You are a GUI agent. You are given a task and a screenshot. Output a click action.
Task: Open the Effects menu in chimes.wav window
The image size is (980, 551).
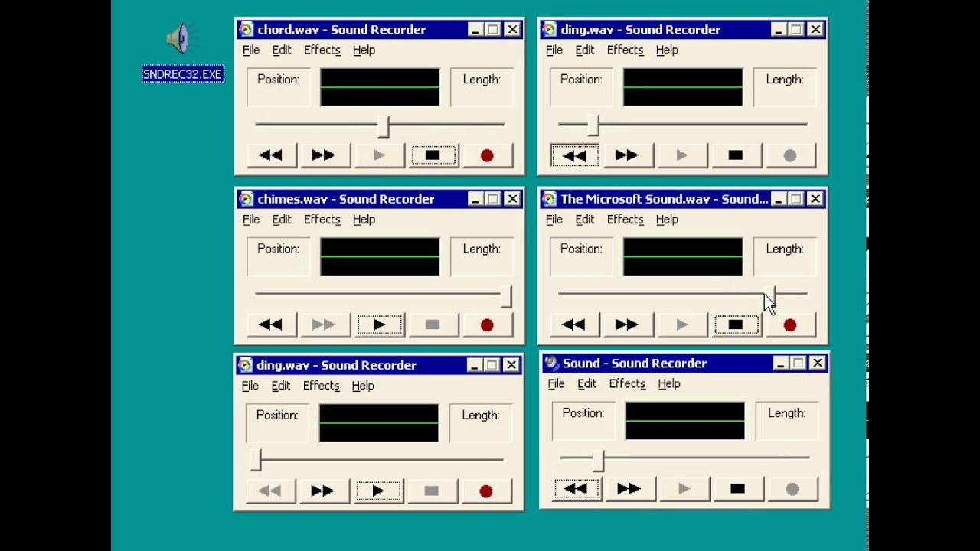click(322, 219)
